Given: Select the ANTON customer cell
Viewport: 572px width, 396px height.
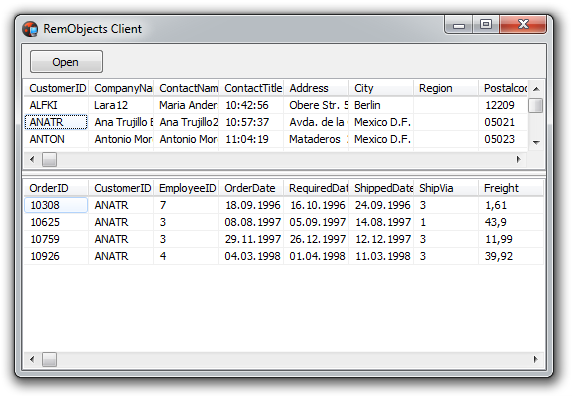Looking at the screenshot, I should click(x=56, y=139).
